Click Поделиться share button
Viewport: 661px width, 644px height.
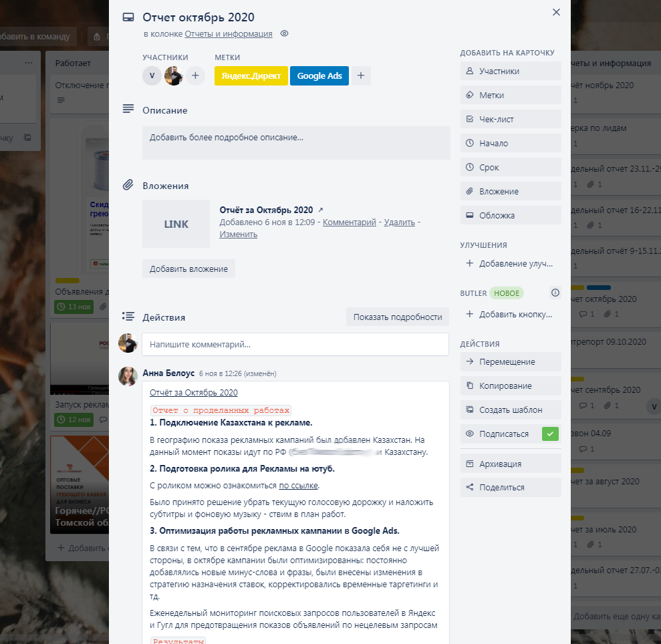point(511,487)
